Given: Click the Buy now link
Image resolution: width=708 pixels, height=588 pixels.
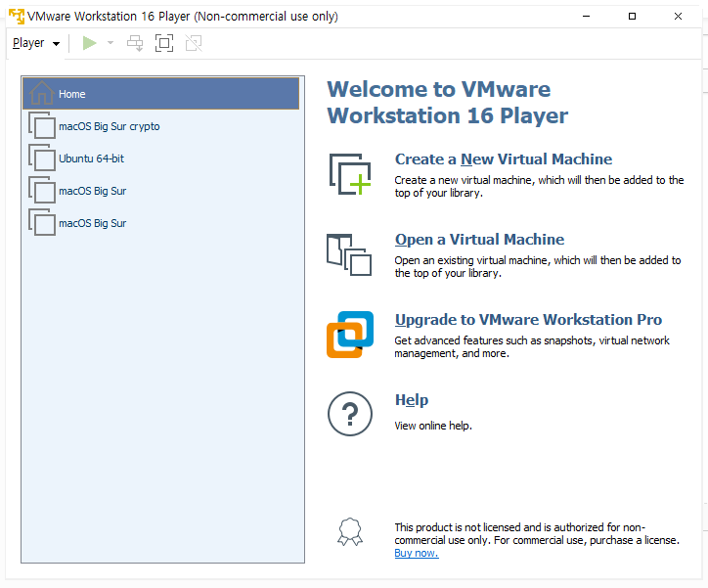Looking at the screenshot, I should pyautogui.click(x=417, y=553).
